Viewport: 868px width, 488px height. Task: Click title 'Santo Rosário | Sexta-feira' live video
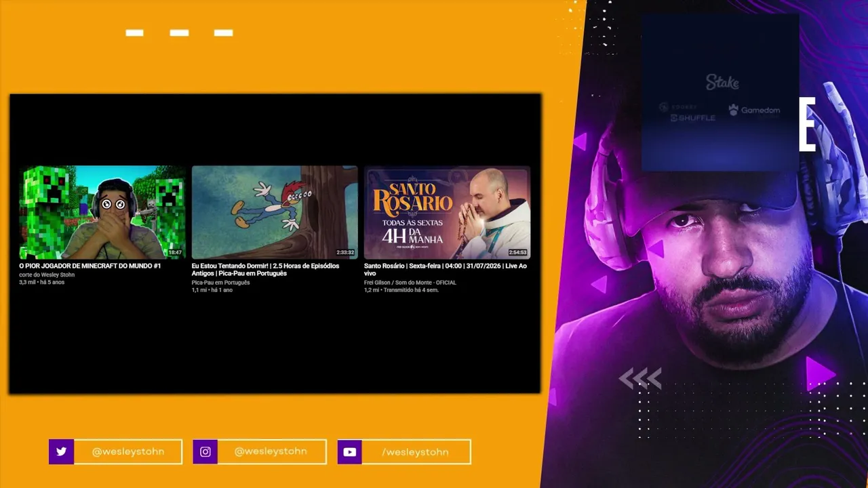(445, 270)
